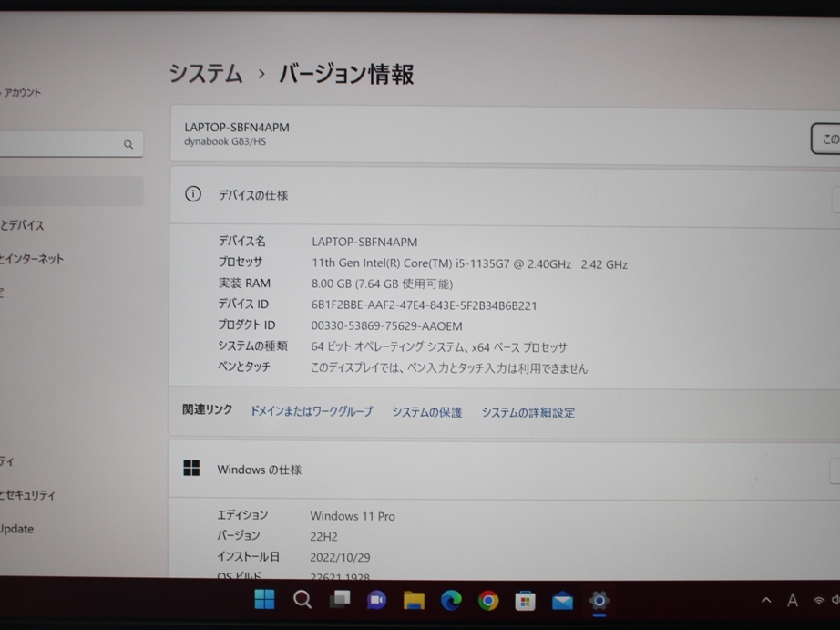Click the エディション label

click(242, 515)
